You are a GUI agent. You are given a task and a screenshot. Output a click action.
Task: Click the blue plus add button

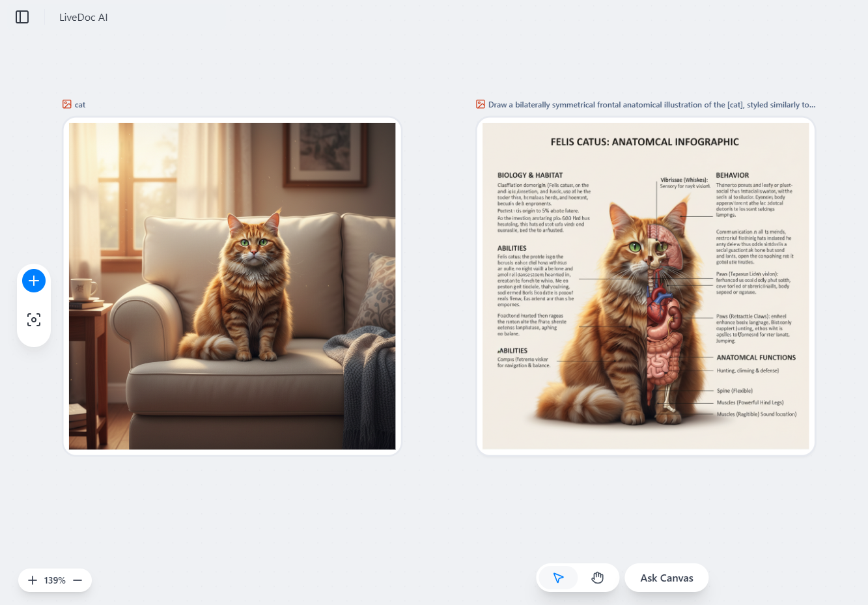pos(33,281)
